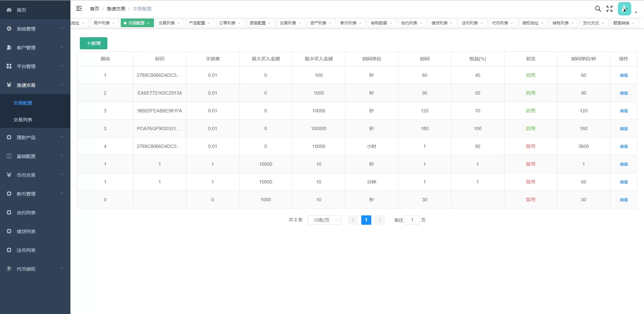This screenshot has width=644, height=314.
Task: Switch to the 订单列表 tab
Action: [227, 23]
